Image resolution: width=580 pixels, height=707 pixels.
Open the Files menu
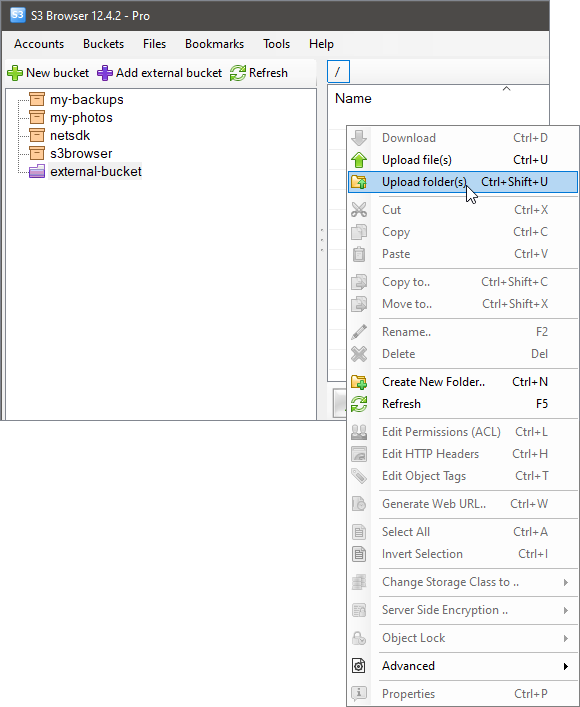pyautogui.click(x=154, y=44)
